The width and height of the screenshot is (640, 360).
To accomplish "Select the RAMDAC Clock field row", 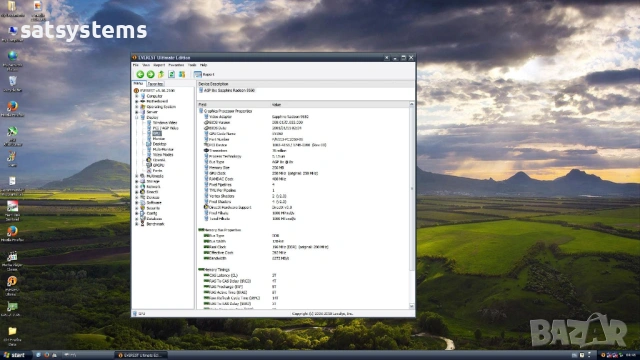I will [x=302, y=179].
